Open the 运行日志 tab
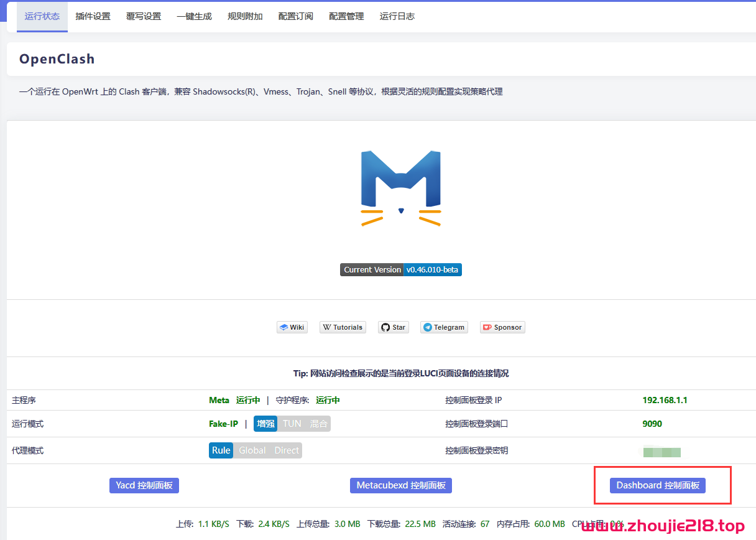 397,16
